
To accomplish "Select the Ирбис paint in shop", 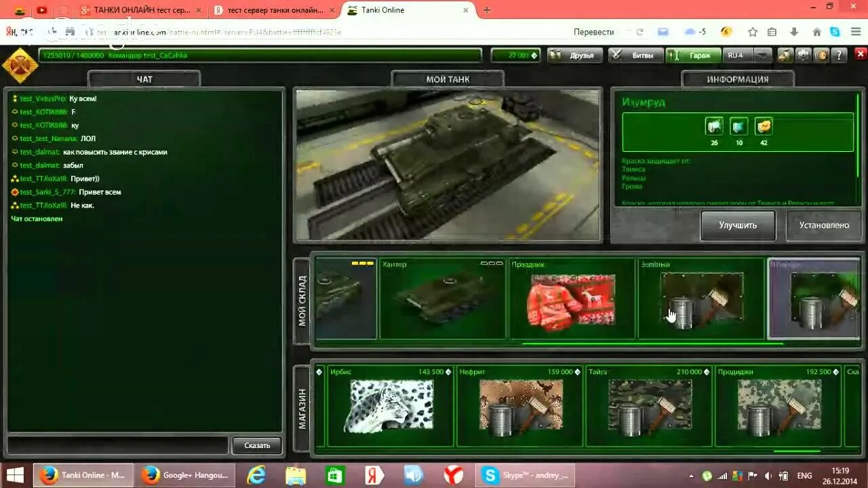I will (390, 407).
